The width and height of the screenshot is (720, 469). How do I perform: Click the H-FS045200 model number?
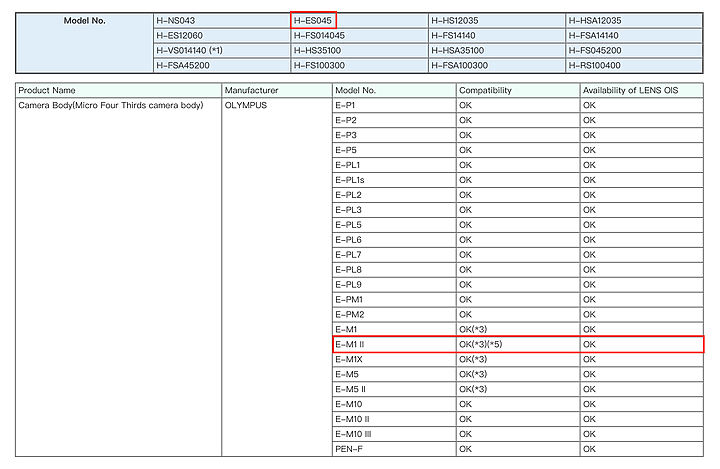coord(634,51)
